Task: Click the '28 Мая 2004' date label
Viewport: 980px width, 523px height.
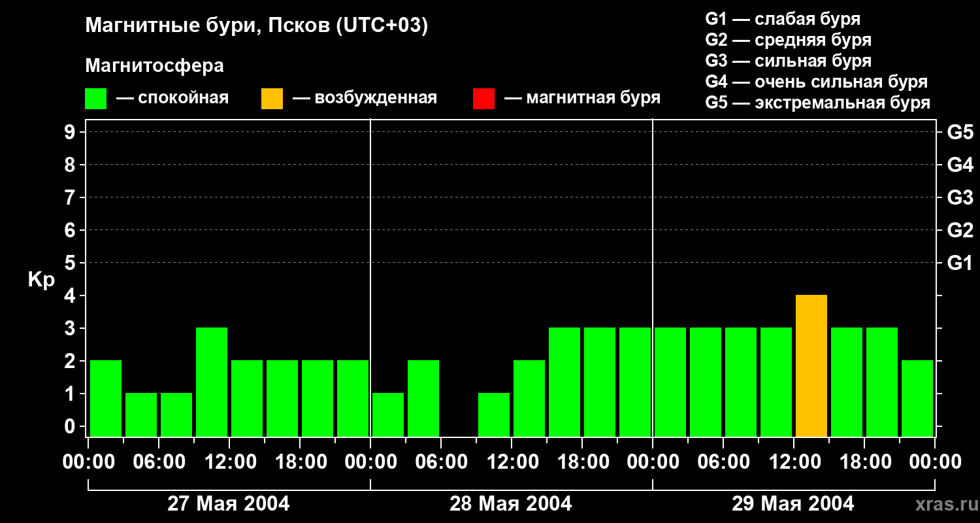Action: coord(511,503)
